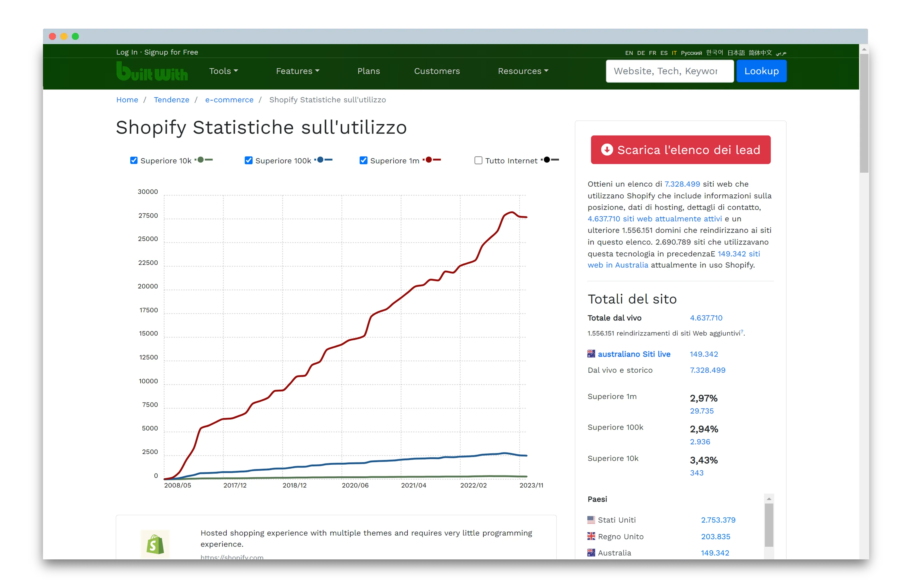Uncheck the Superiore 100k checkbox
911x588 pixels.
(249, 160)
